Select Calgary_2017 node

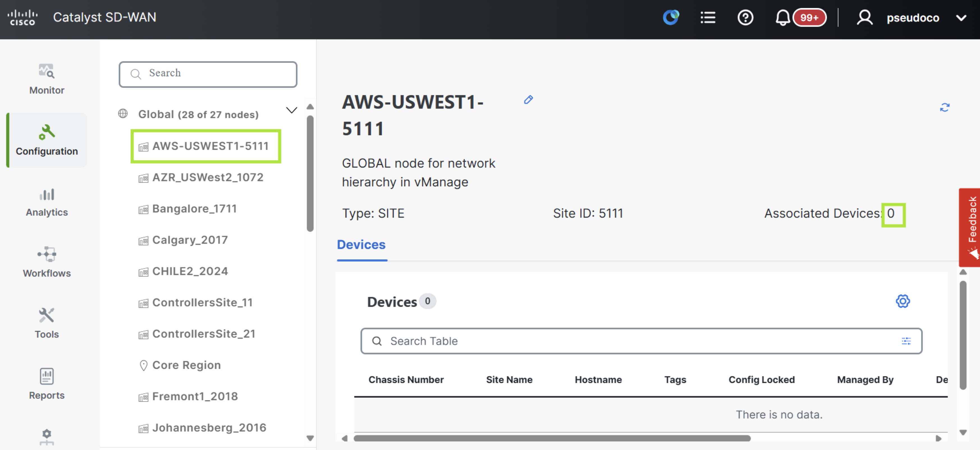190,240
